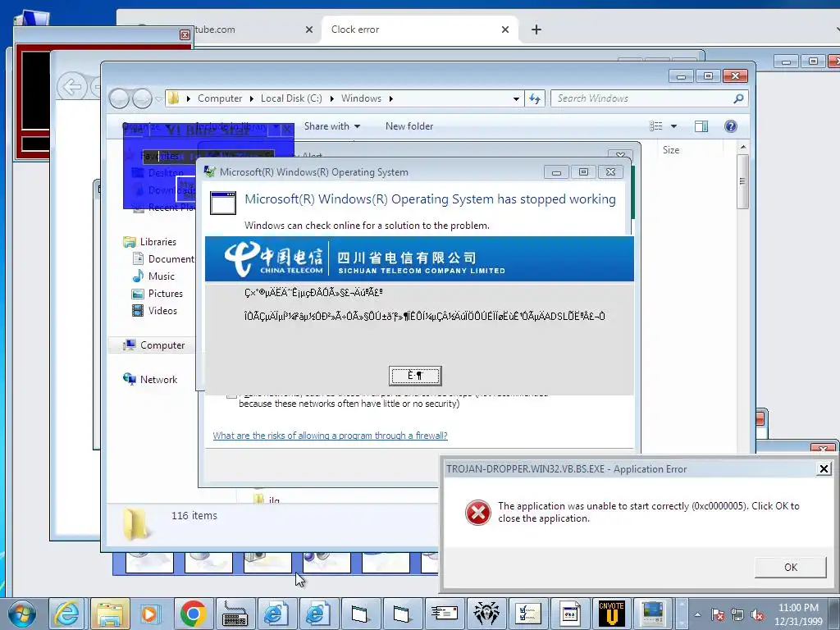Image resolution: width=840 pixels, height=630 pixels.
Task: Click the Action Center flag tray icon
Action: pyautogui.click(x=718, y=615)
